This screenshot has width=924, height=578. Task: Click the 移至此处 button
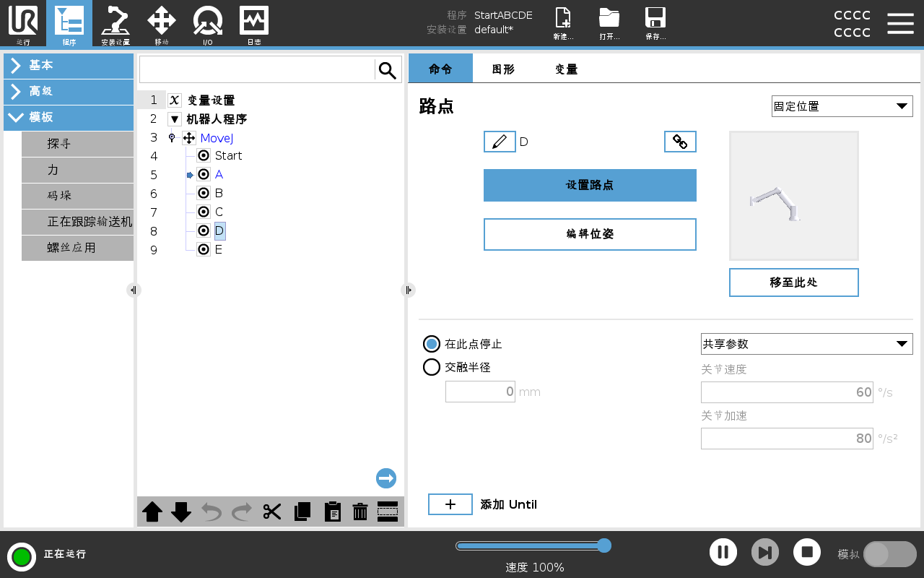tap(793, 282)
